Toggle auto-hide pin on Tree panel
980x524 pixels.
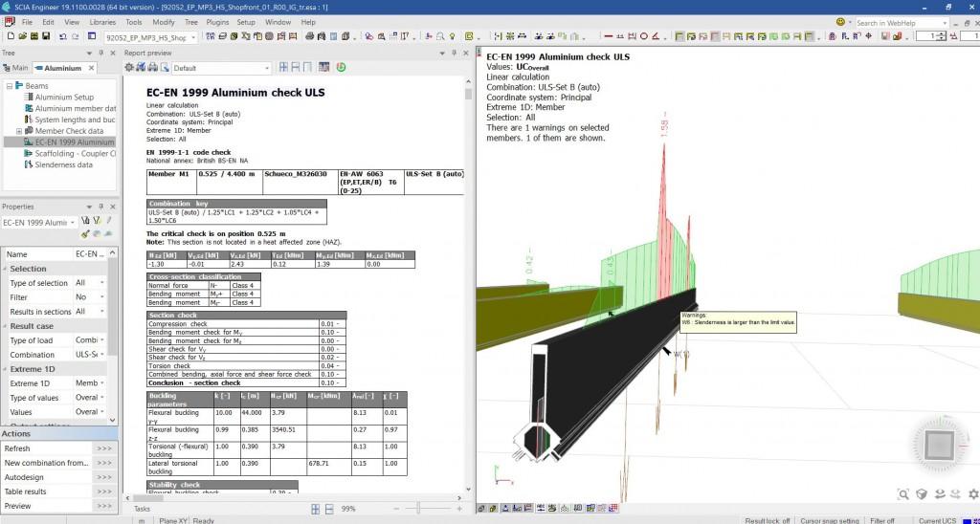(101, 53)
